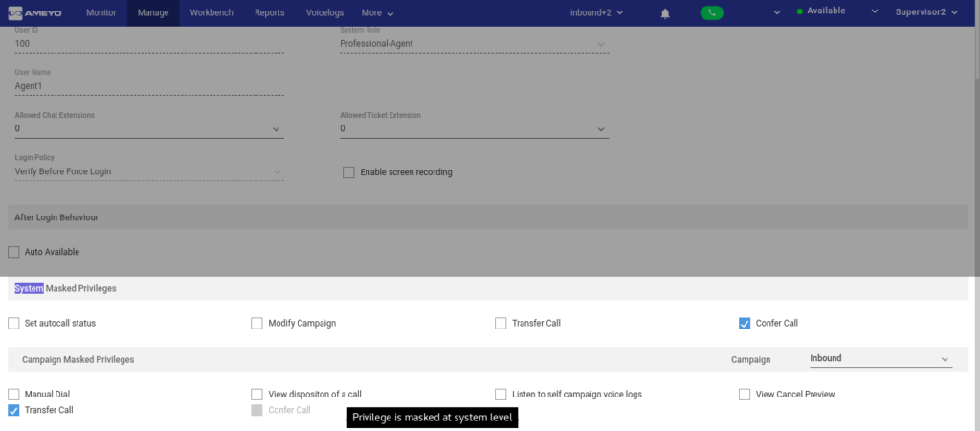Uncheck system-level Confer Call checkbox
This screenshot has width=980, height=431.
click(745, 324)
